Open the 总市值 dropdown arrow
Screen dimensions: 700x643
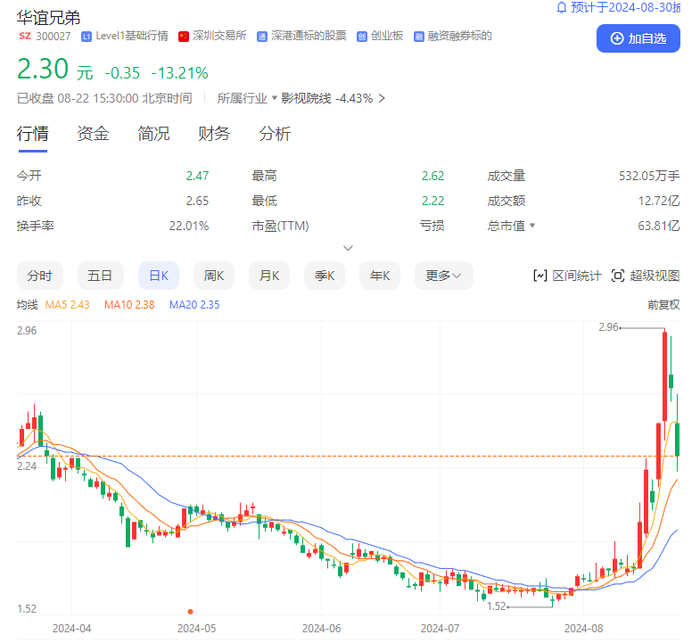coord(532,225)
